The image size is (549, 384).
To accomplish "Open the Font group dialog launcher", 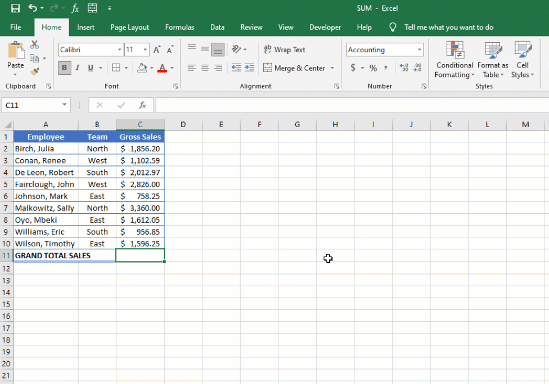I will [175, 86].
